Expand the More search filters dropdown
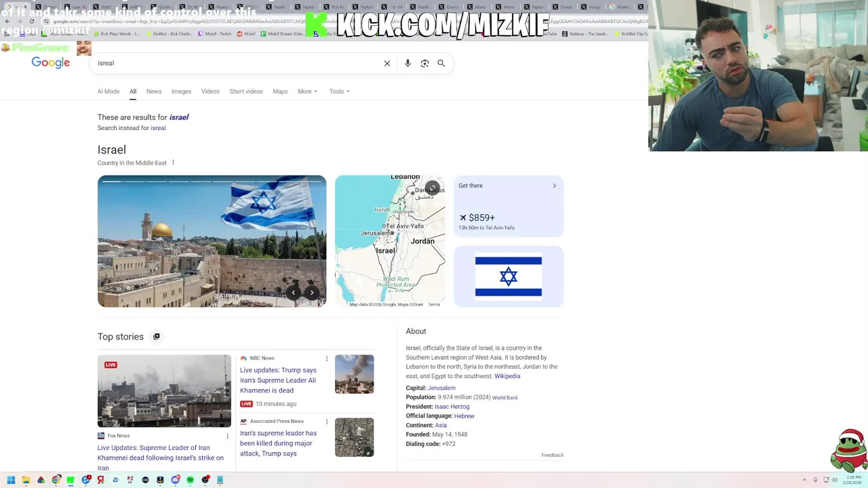868x488 pixels. pyautogui.click(x=307, y=91)
